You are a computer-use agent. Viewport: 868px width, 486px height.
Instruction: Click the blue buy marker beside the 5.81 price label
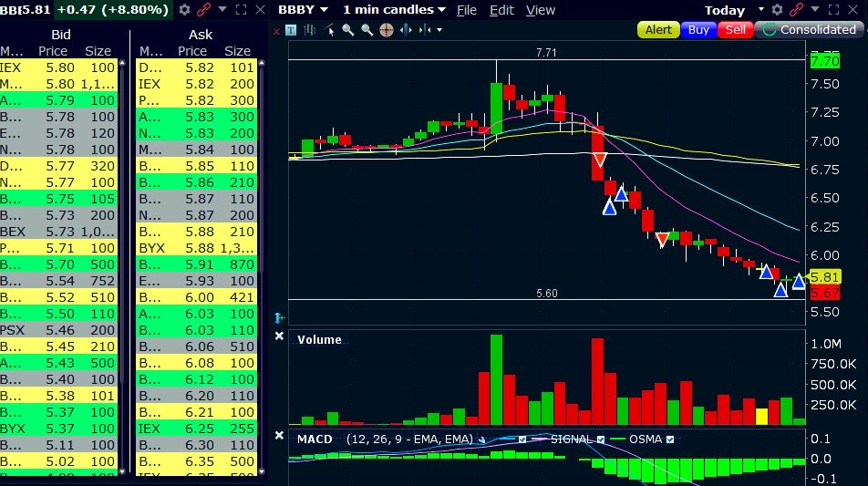[799, 282]
